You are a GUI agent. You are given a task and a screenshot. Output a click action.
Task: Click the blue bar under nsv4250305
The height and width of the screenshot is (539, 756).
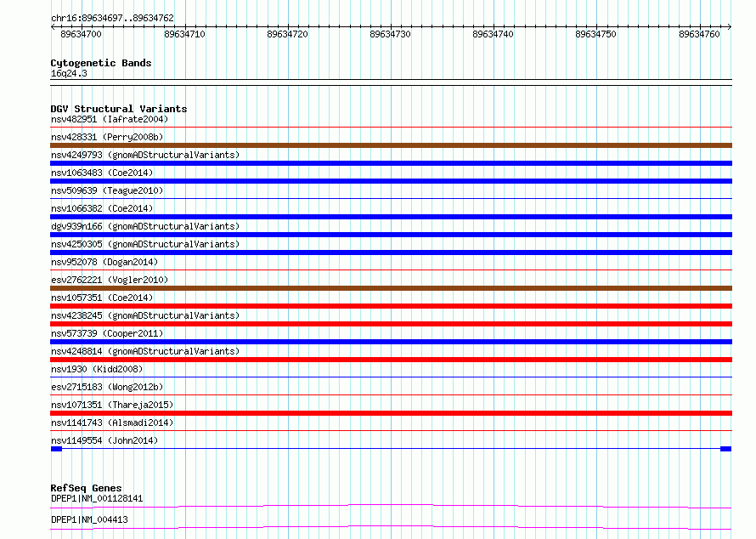(x=391, y=252)
